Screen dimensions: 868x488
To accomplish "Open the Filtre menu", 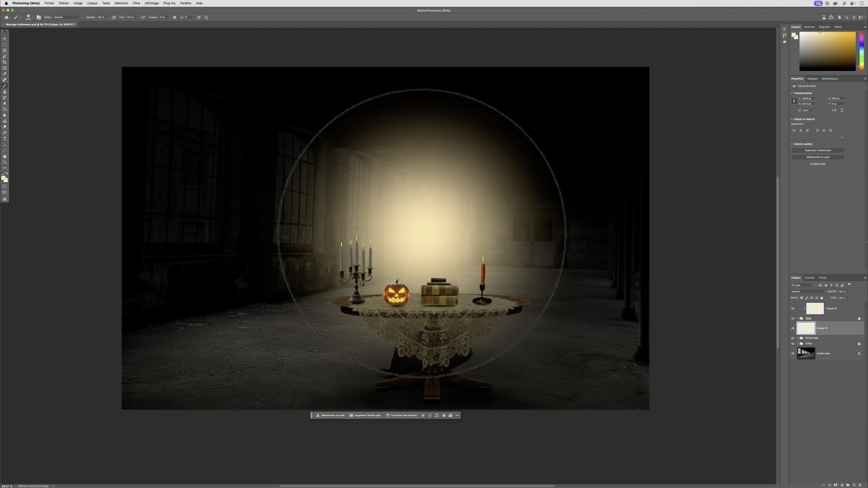I will (x=136, y=3).
